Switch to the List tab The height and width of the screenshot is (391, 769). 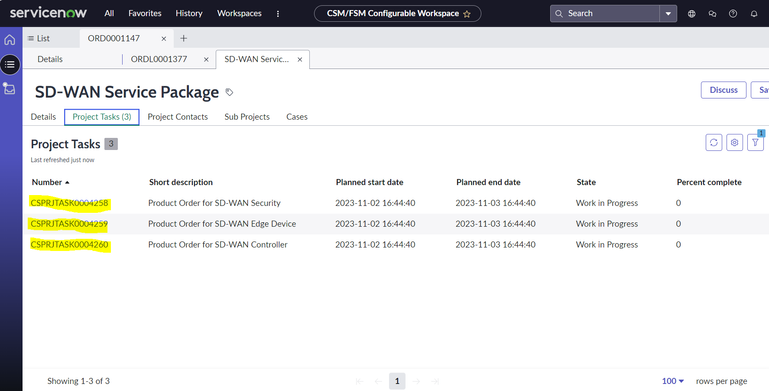pos(39,38)
